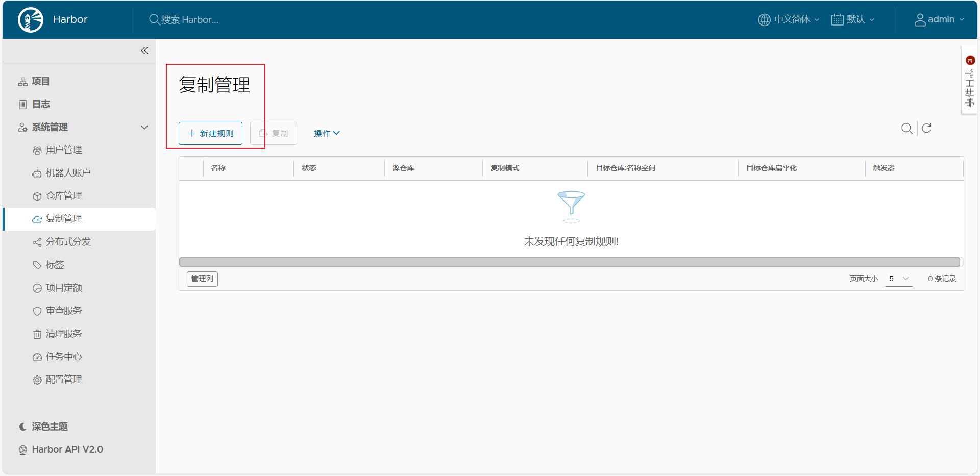Screen dimensions: 980x476
Task: Collapse the 系统管理 section chevron
Action: (x=144, y=128)
